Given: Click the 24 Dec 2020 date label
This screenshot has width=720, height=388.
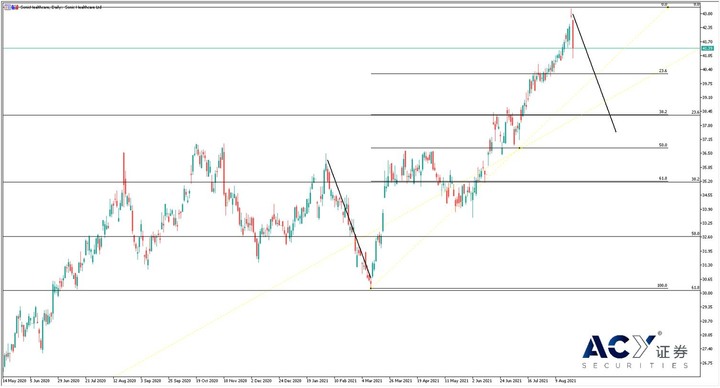Looking at the screenshot, I should [290, 381].
